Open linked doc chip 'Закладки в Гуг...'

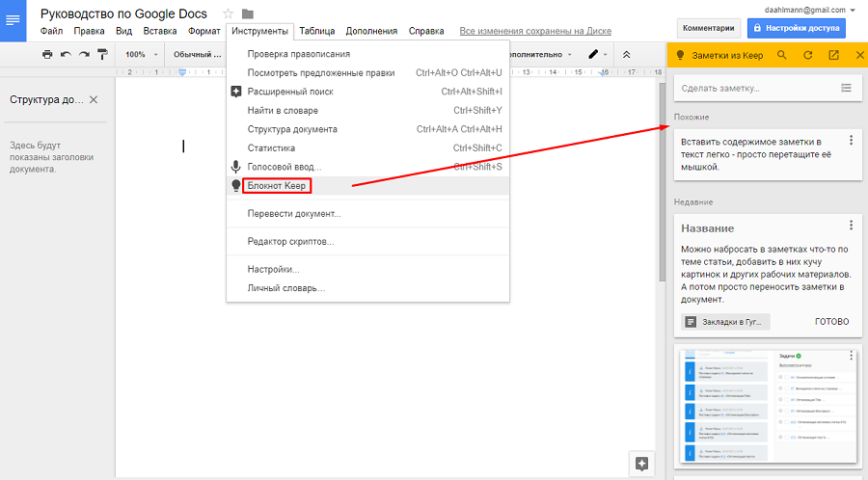[725, 322]
